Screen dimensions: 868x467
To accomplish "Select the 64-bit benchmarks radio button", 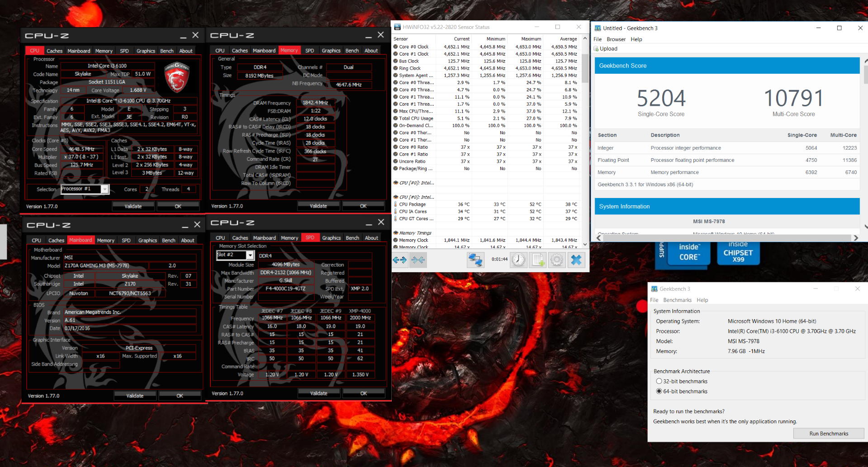I will 659,392.
